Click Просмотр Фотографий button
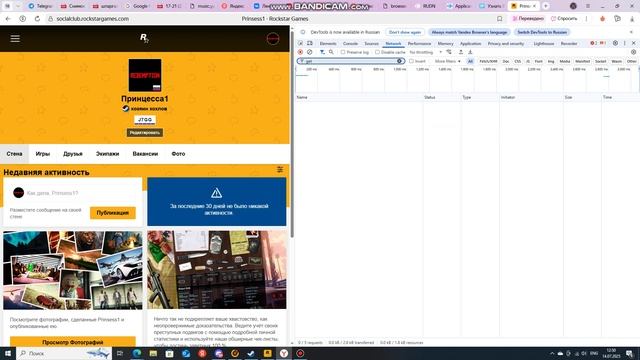 [x=73, y=342]
